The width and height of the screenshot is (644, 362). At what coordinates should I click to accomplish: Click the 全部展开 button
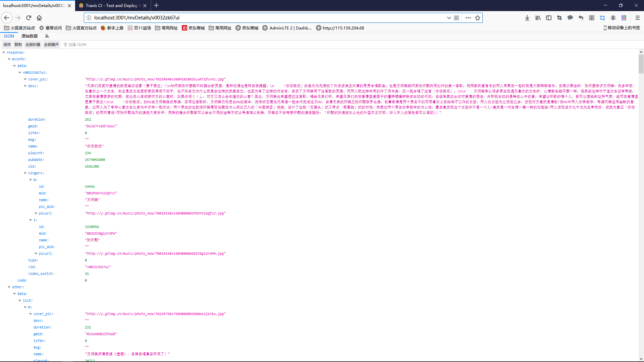[x=51, y=45]
